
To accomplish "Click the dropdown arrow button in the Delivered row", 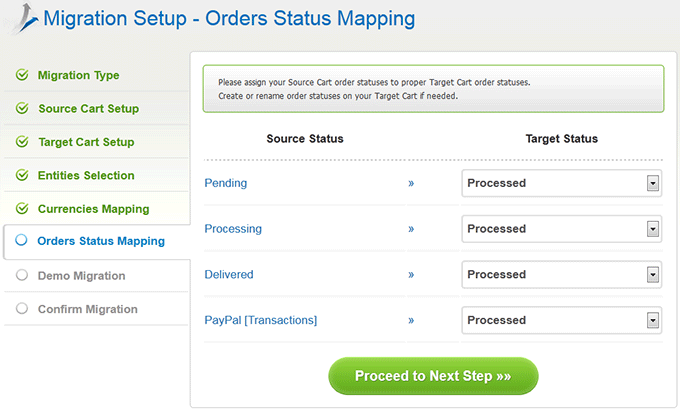I will (x=653, y=274).
